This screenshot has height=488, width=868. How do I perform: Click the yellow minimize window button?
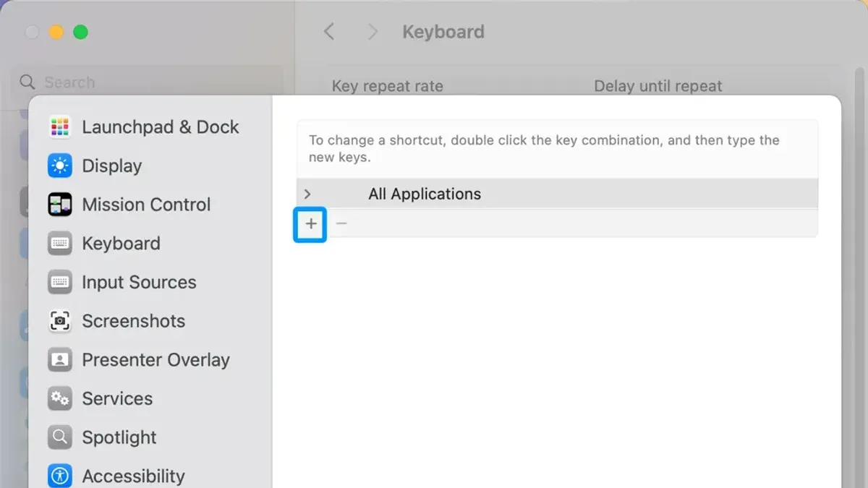[x=56, y=33]
